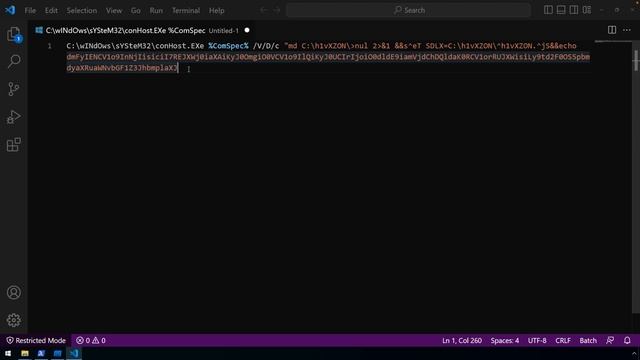Select the Untitled-1 editor tab

pyautogui.click(x=142, y=30)
